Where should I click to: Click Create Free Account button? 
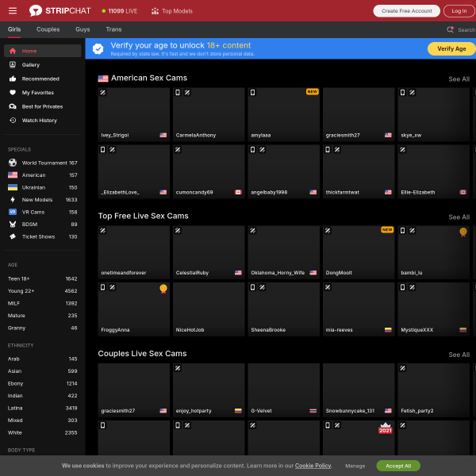[406, 11]
